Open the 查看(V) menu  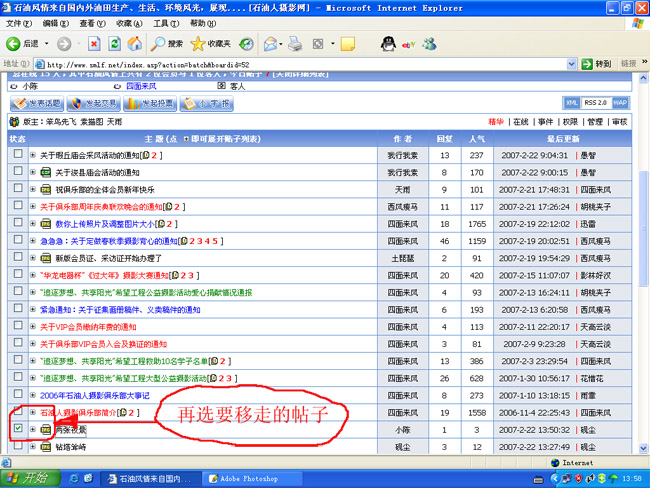coord(92,24)
